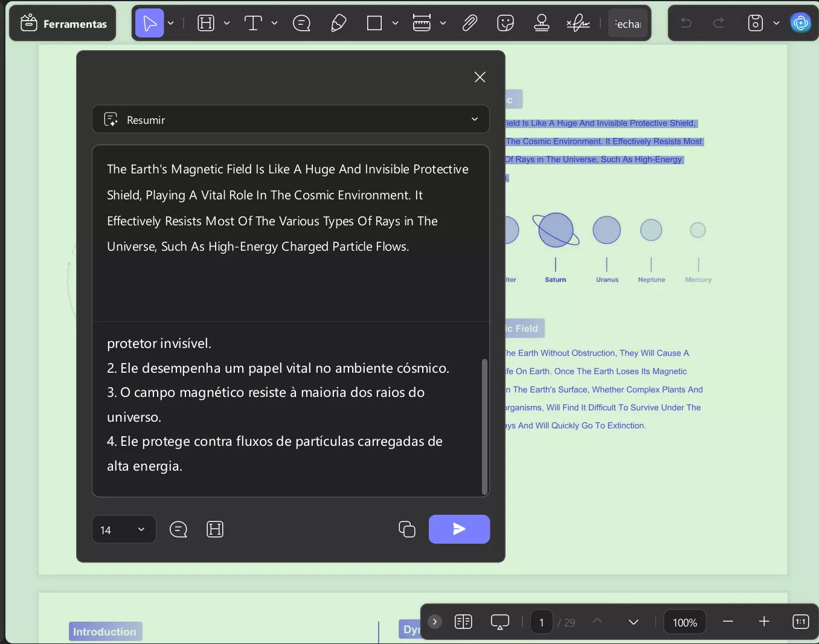Choose the measurement ruler tool

pos(422,24)
